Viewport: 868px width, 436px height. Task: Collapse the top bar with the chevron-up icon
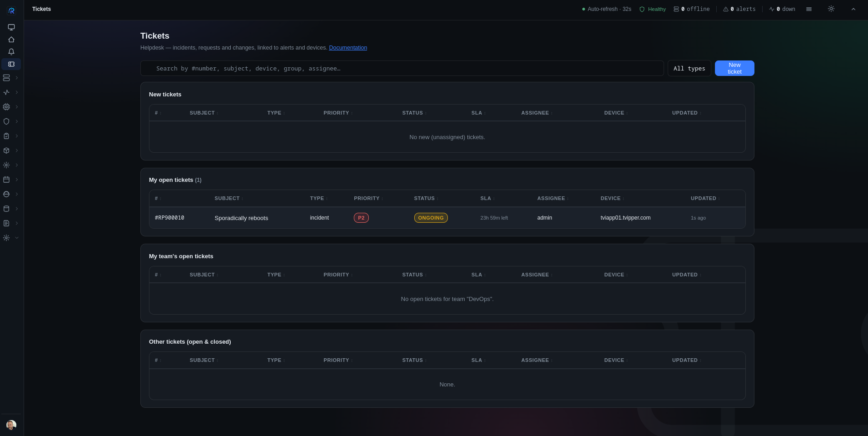(x=853, y=9)
